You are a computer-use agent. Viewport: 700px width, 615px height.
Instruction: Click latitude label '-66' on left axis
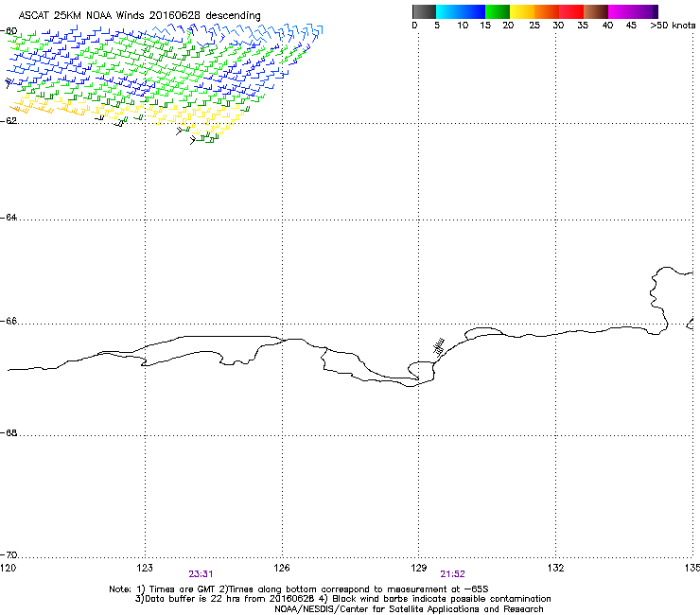coord(9,322)
